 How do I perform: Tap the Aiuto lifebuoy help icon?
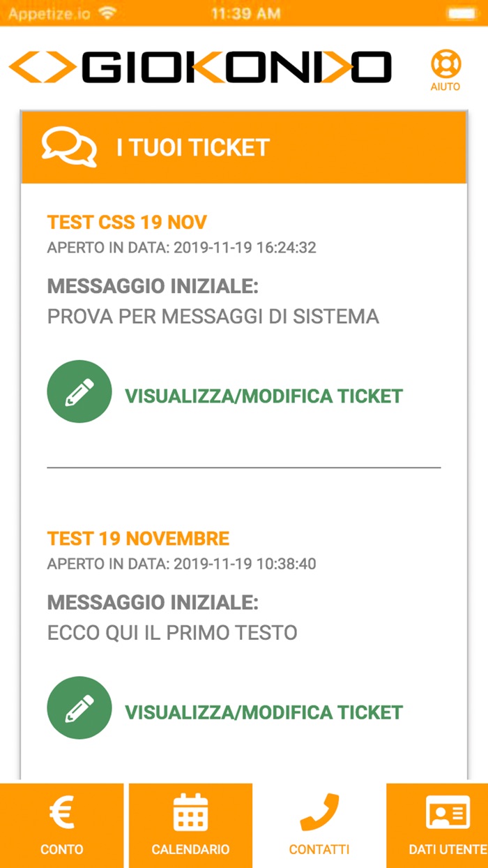click(445, 63)
